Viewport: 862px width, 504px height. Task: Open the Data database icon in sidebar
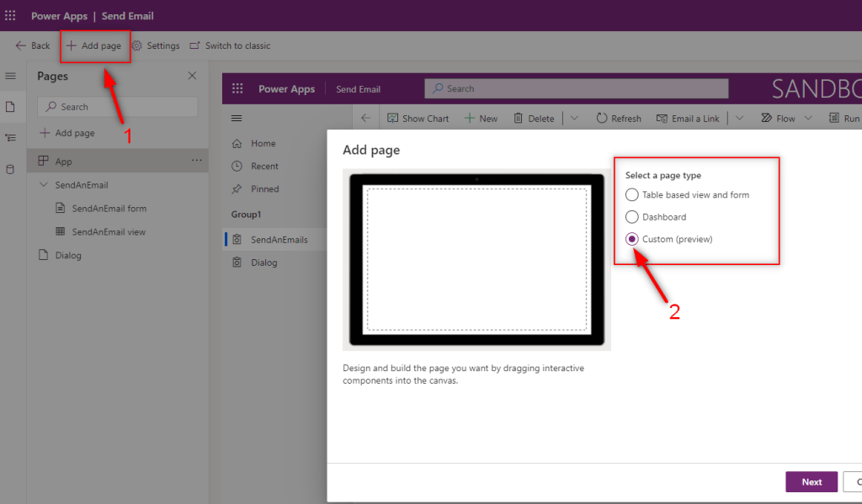11,168
